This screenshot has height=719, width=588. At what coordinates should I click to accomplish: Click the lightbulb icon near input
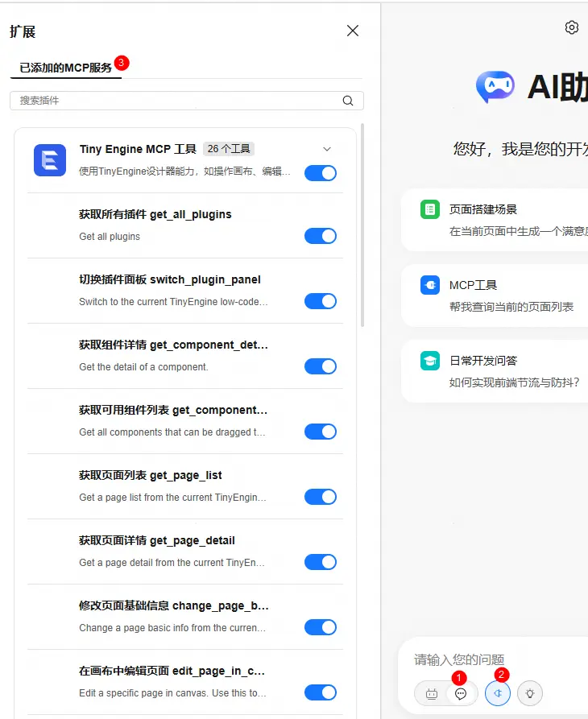pyautogui.click(x=530, y=693)
